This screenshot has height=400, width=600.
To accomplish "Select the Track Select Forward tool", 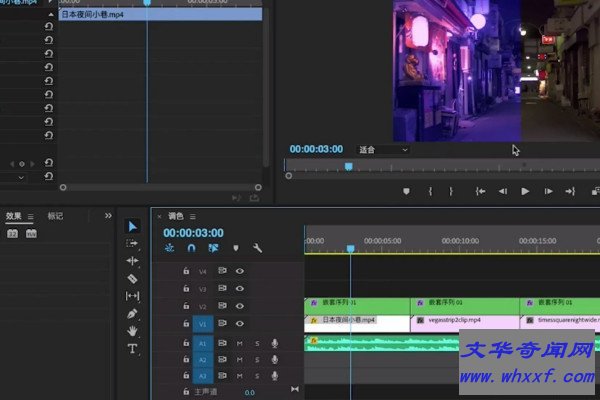I will coord(132,243).
